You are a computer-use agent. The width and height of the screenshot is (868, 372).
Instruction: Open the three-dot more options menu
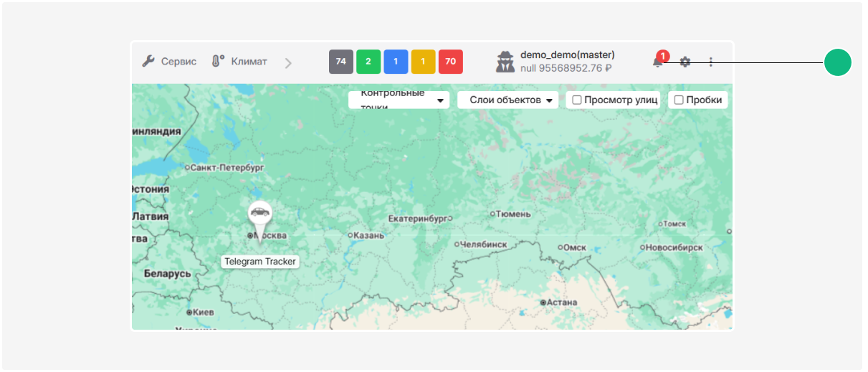point(711,62)
